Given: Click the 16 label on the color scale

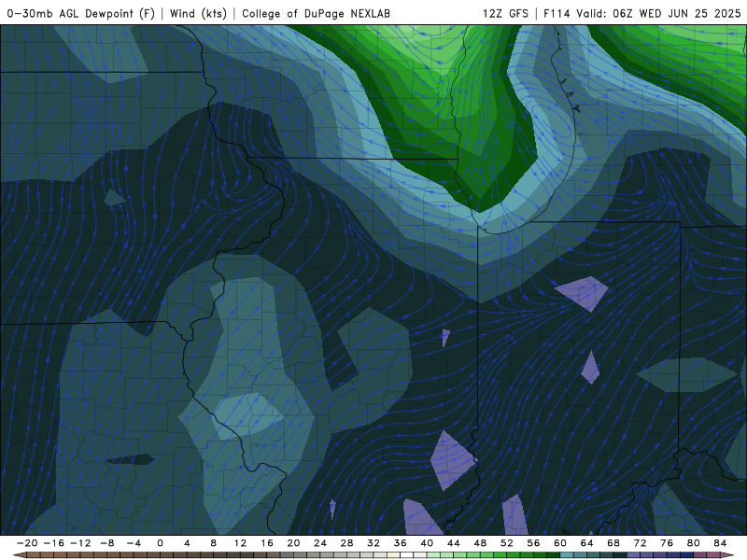Looking at the screenshot, I should coord(267,543).
